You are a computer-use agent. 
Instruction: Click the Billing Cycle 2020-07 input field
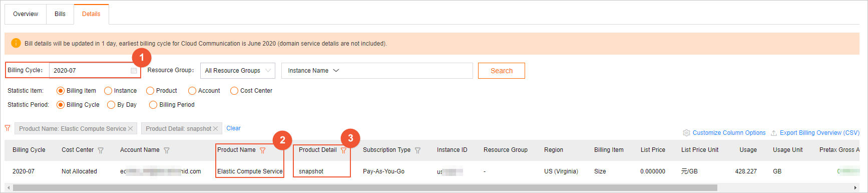(94, 70)
